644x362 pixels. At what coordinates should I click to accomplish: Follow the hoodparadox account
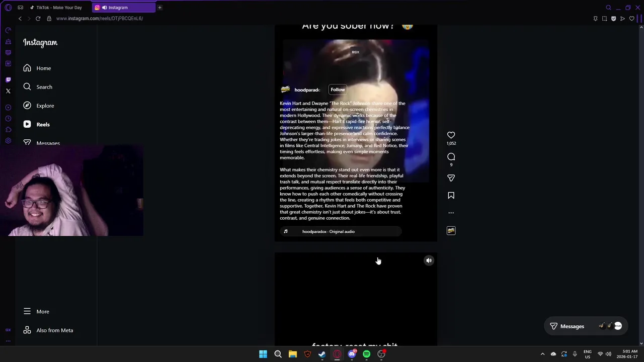pyautogui.click(x=338, y=90)
